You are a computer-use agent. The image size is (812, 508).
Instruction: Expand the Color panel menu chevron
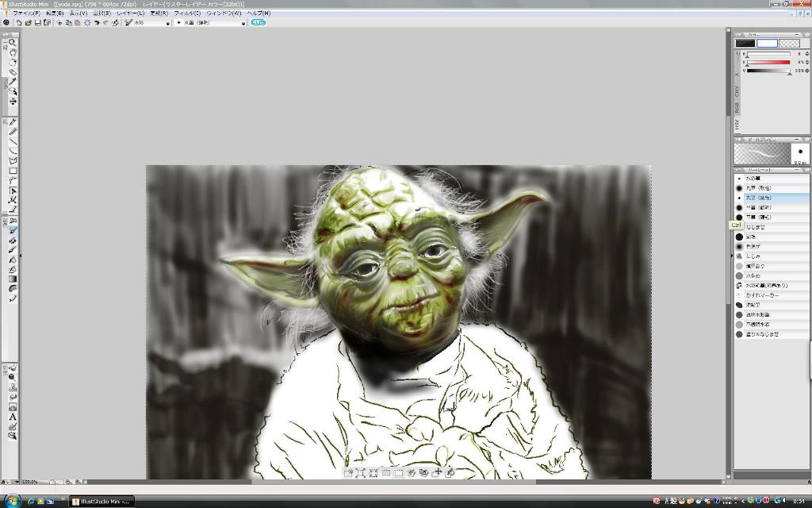[806, 35]
